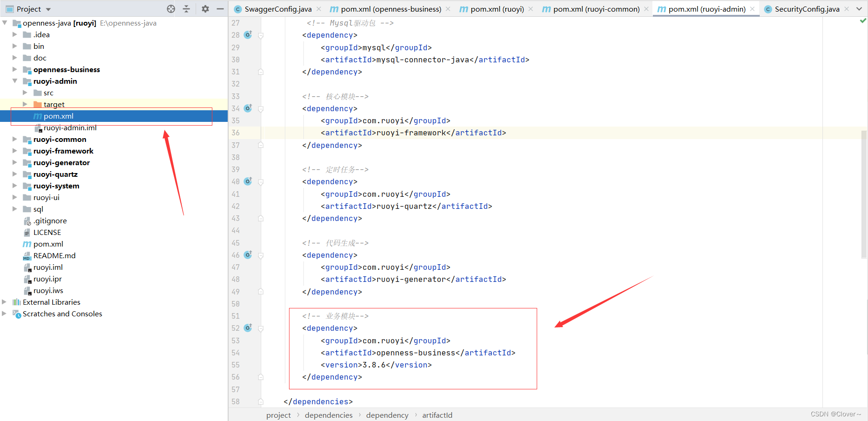868x421 pixels.
Task: Close the pom.xml (ruoyi) tab
Action: coord(531,9)
